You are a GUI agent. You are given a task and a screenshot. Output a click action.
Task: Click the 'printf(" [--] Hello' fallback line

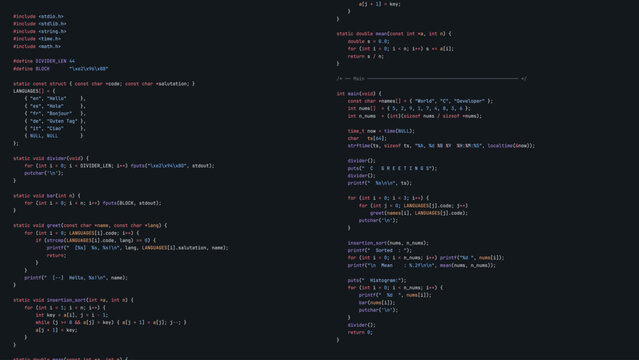click(x=76, y=278)
